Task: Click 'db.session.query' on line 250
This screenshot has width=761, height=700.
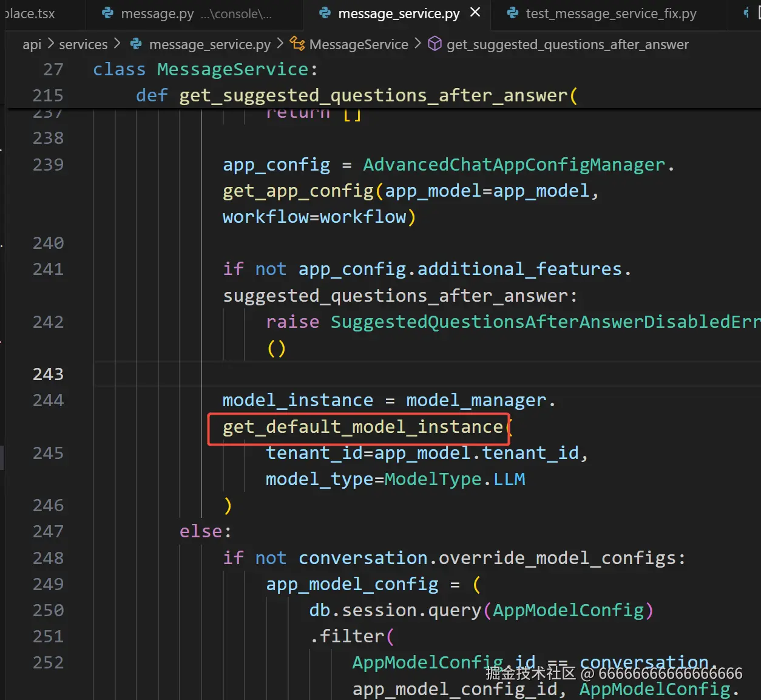Action: (395, 610)
